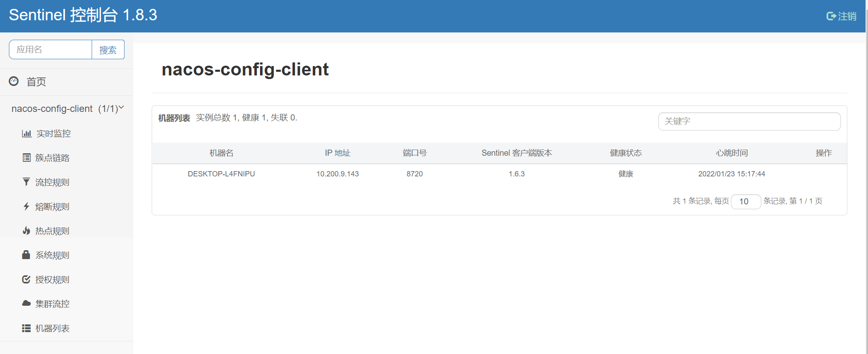Click the 机器列表 panel title label
This screenshot has width=868, height=354.
[174, 118]
